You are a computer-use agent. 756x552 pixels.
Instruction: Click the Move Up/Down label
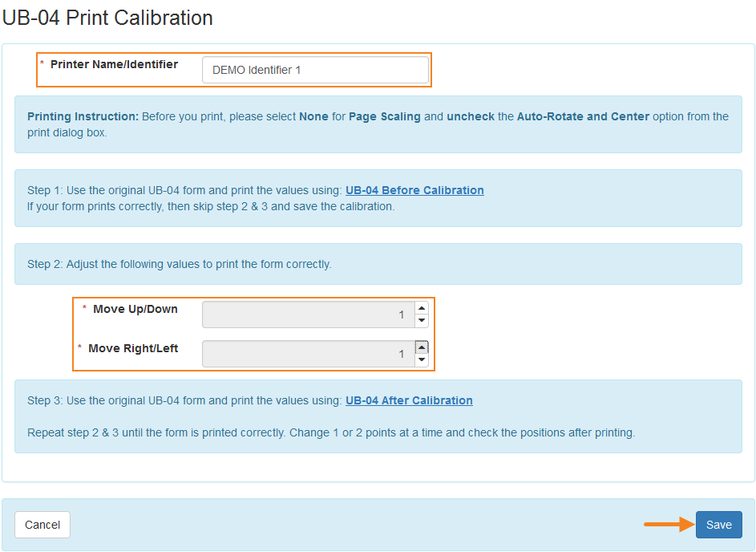click(x=135, y=309)
